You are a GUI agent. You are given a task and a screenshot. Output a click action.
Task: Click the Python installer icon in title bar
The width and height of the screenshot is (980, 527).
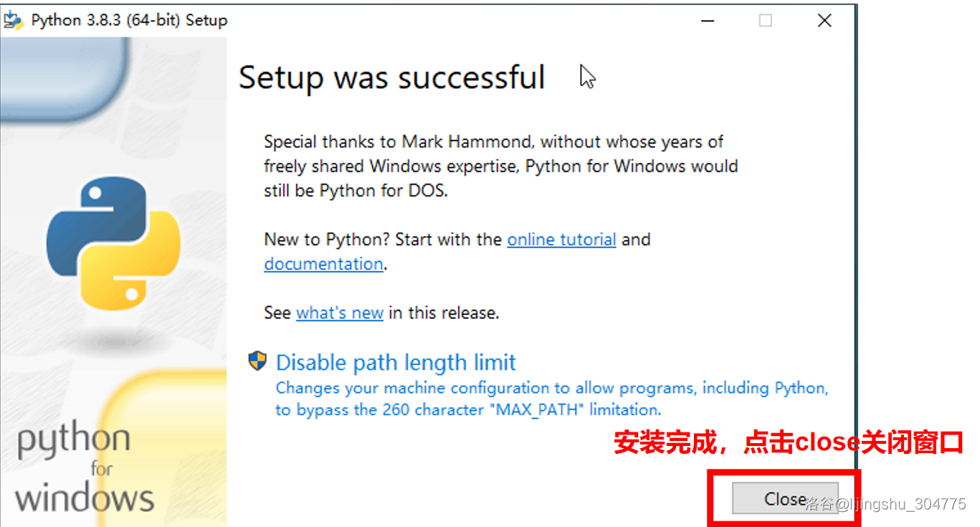coord(13,21)
